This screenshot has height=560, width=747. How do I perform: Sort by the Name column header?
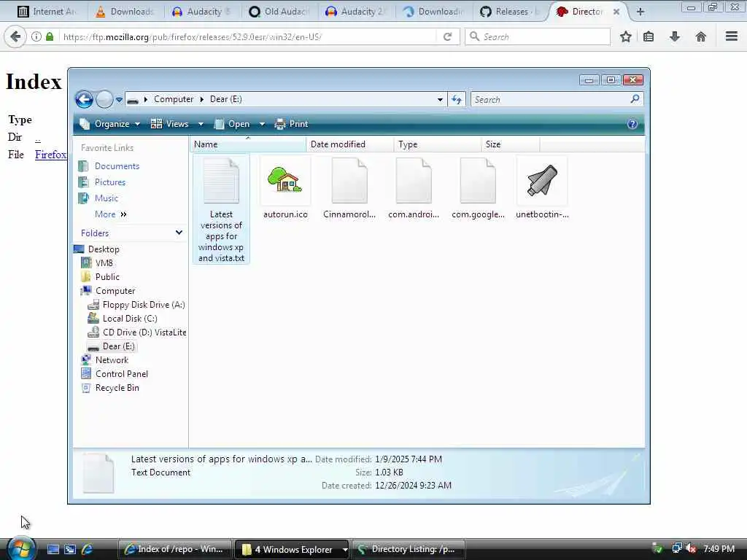tap(248, 144)
